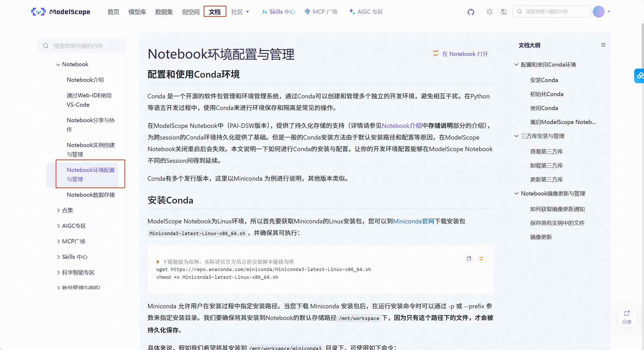Collapse 配置和使用Conda环境 outline section
Image resolution: width=644 pixels, height=350 pixels.
point(516,64)
